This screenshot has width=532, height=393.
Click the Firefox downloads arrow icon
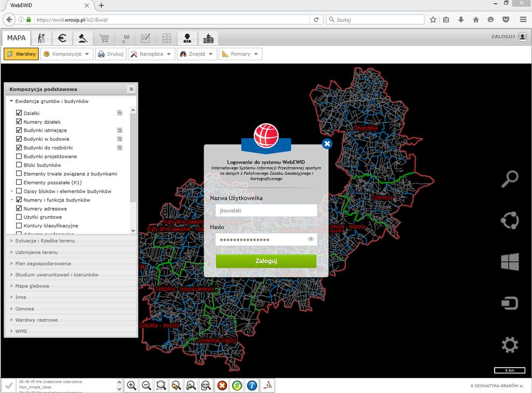(x=461, y=20)
